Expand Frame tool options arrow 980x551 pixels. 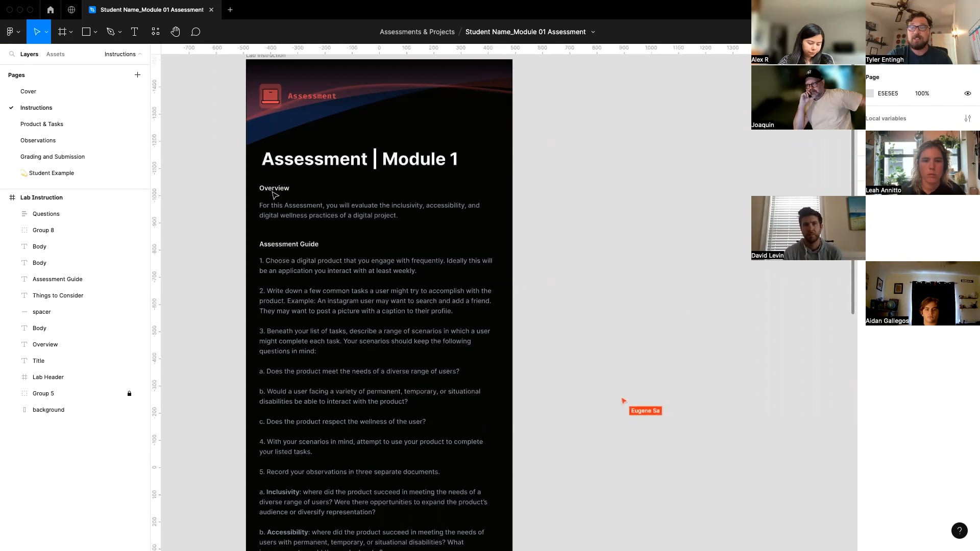(71, 32)
